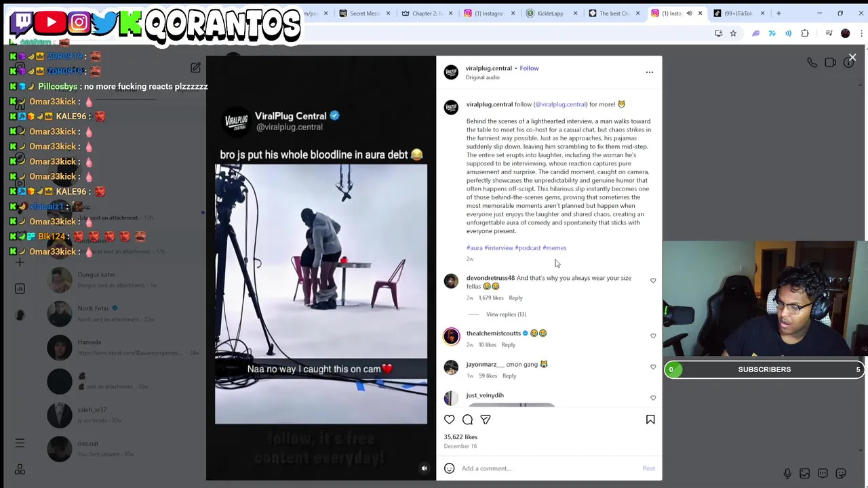Open the Chrome profile avatar
868x488 pixels.
tap(845, 33)
